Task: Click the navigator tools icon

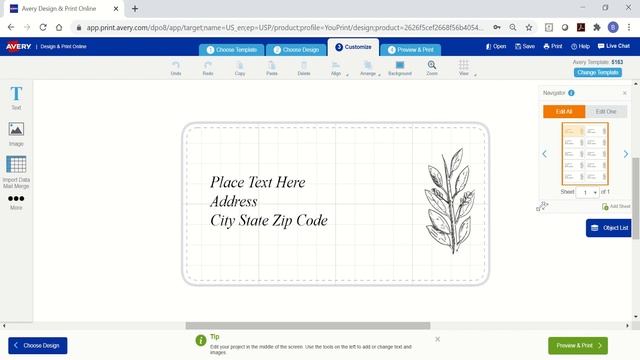Action: (x=542, y=207)
